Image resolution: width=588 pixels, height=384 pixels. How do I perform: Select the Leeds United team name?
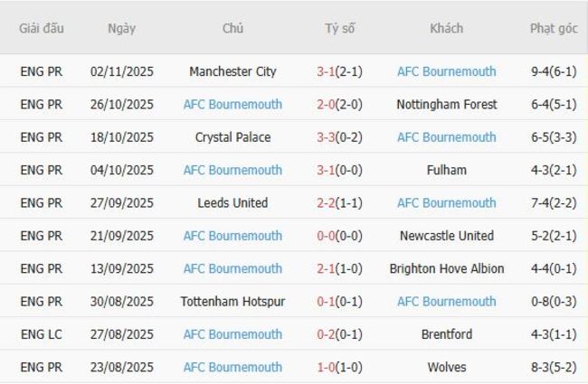pyautogui.click(x=232, y=203)
